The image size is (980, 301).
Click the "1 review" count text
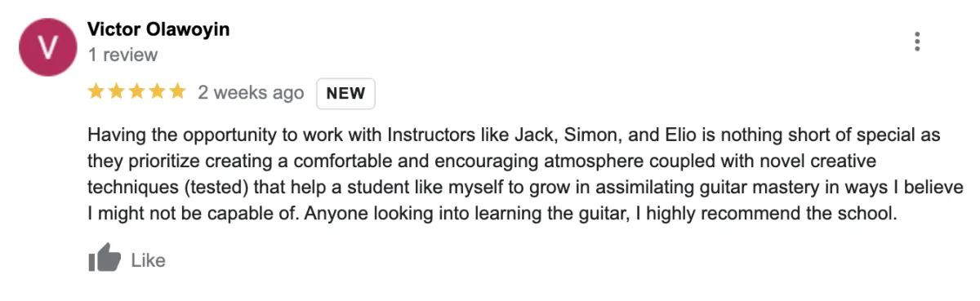pos(122,55)
